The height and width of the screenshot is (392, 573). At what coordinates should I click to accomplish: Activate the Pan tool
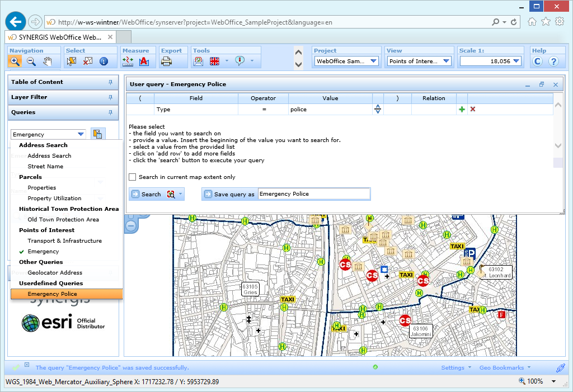[x=49, y=61]
